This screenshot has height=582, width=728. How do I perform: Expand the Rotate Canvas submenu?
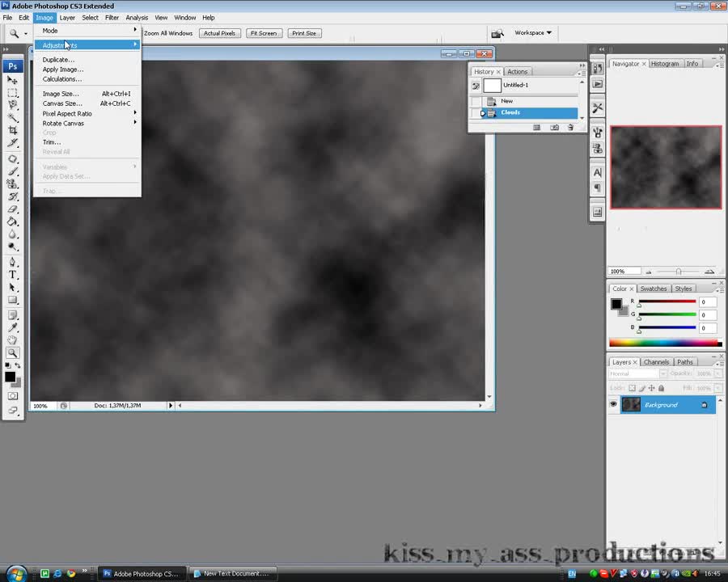(x=87, y=124)
